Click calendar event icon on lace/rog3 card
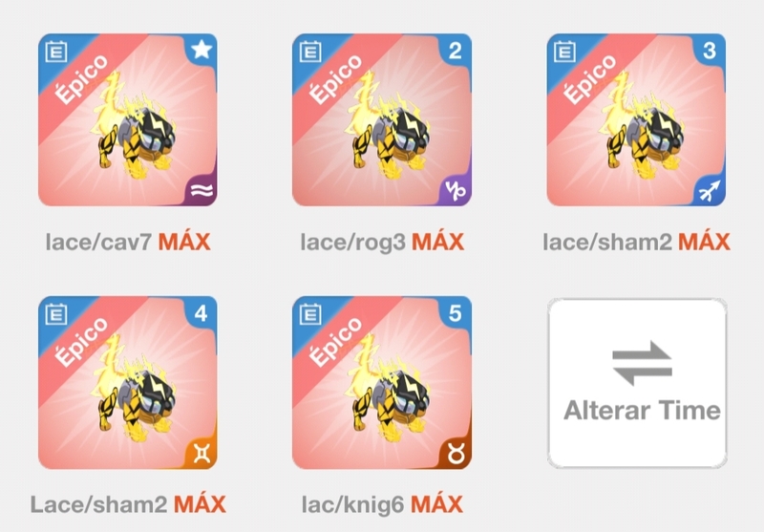764x532 pixels. (311, 52)
